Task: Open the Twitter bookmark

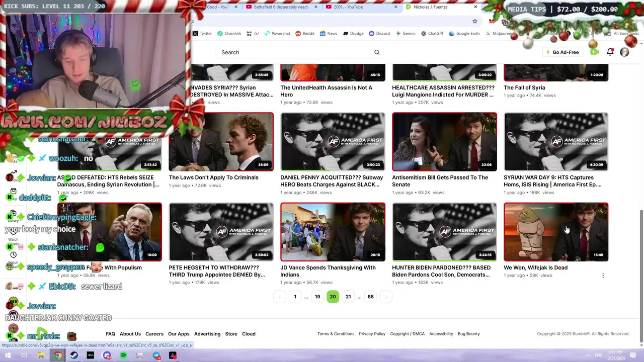Action: tap(202, 34)
